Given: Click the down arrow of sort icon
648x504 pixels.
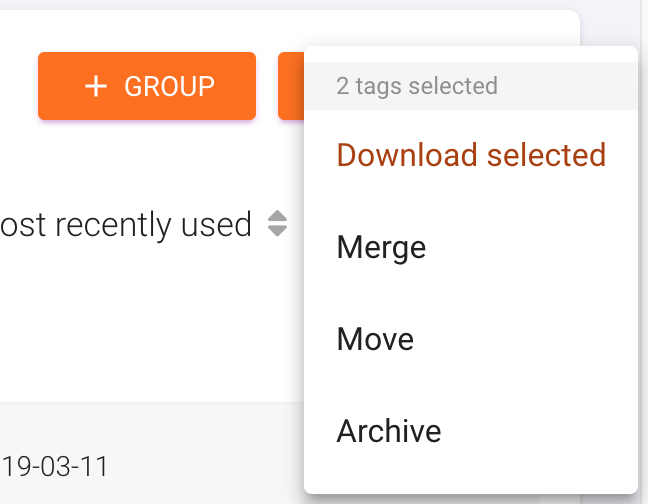Looking at the screenshot, I should click(x=278, y=232).
